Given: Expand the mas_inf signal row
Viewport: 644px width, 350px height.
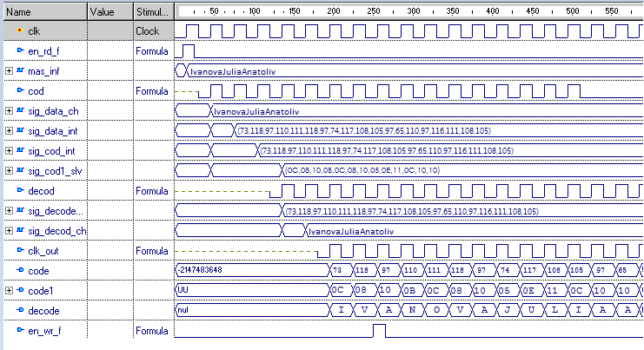Looking at the screenshot, I should pyautogui.click(x=9, y=71).
